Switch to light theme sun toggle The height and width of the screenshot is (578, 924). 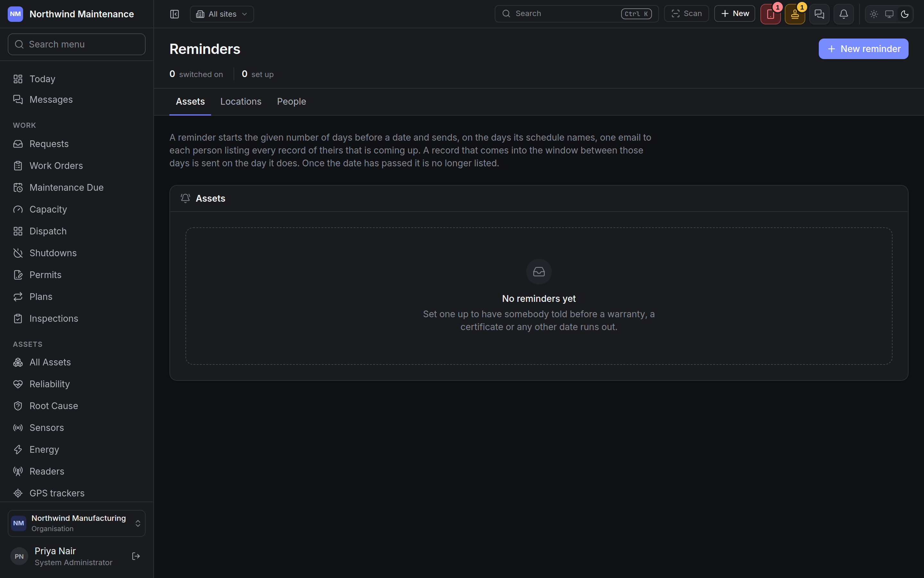click(x=874, y=14)
